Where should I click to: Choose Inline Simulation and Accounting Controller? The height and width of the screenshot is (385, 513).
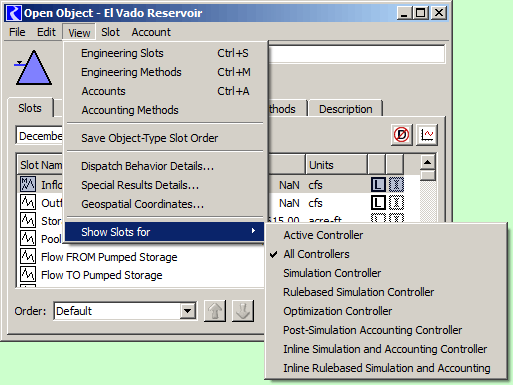click(387, 349)
